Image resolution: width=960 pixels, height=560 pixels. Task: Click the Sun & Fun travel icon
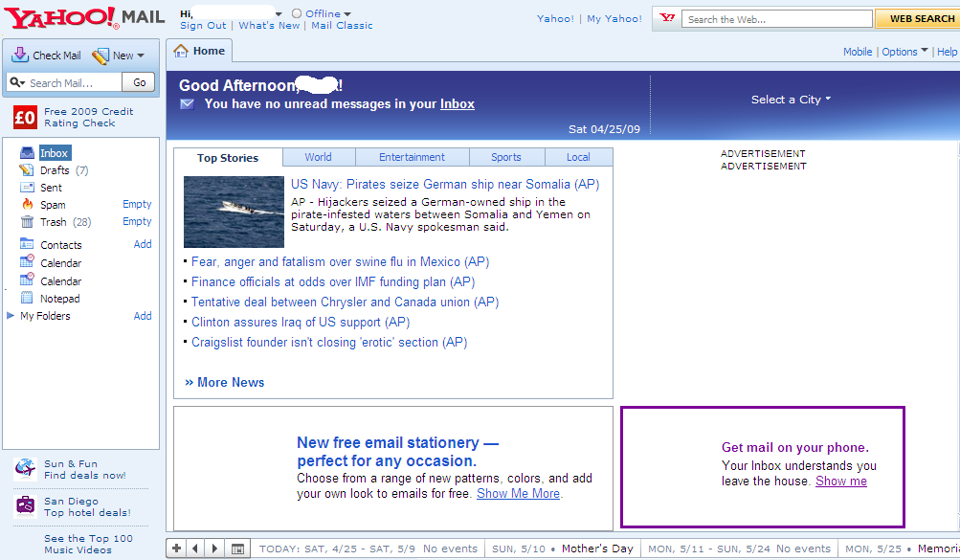25,469
